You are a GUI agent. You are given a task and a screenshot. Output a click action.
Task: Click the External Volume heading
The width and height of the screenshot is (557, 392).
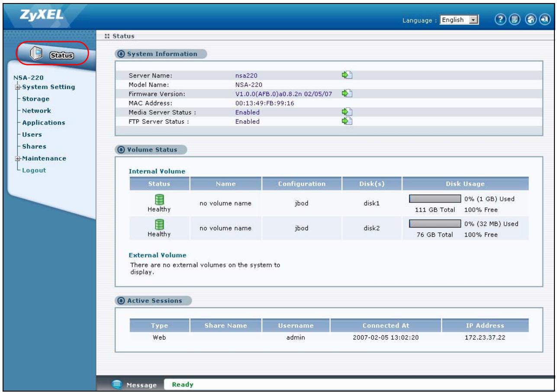pyautogui.click(x=158, y=254)
